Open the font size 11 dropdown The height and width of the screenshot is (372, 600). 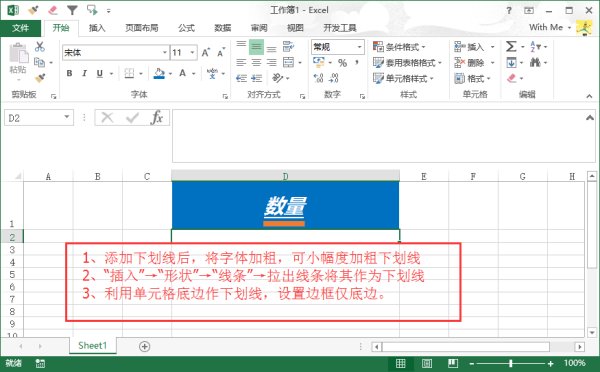pos(192,52)
